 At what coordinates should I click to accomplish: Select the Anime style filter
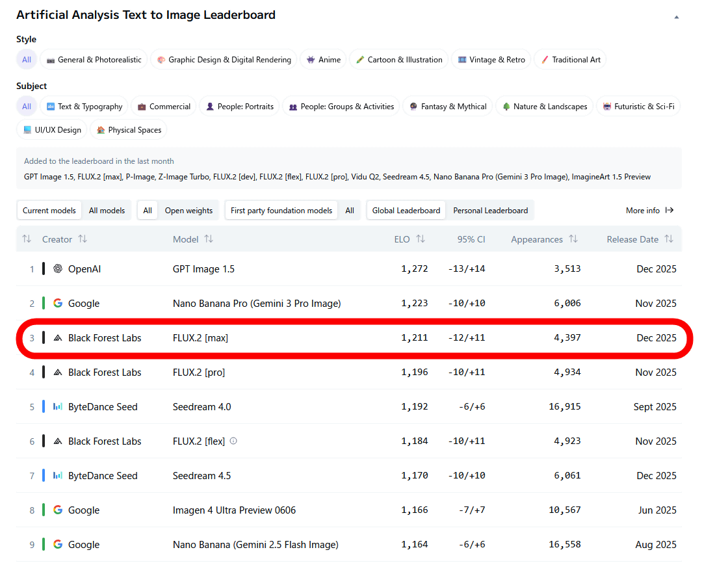pos(324,60)
